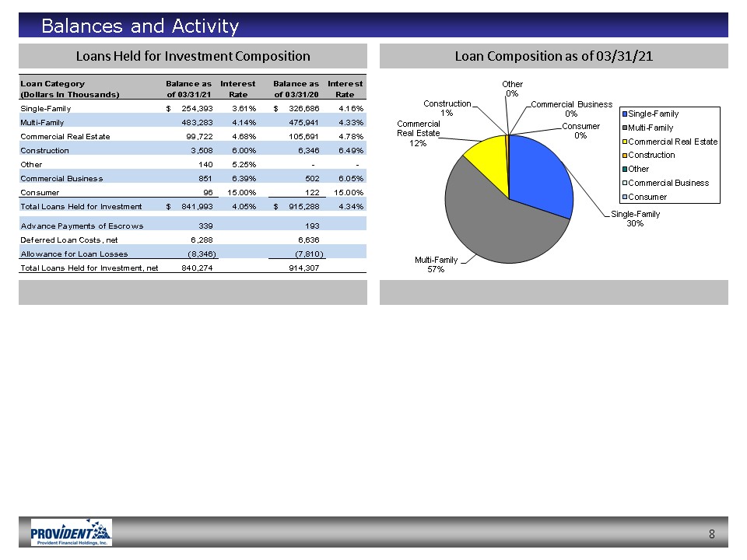Image resolution: width=747 pixels, height=560 pixels.
Task: Select the Construction legend entry
Action: coord(651,156)
